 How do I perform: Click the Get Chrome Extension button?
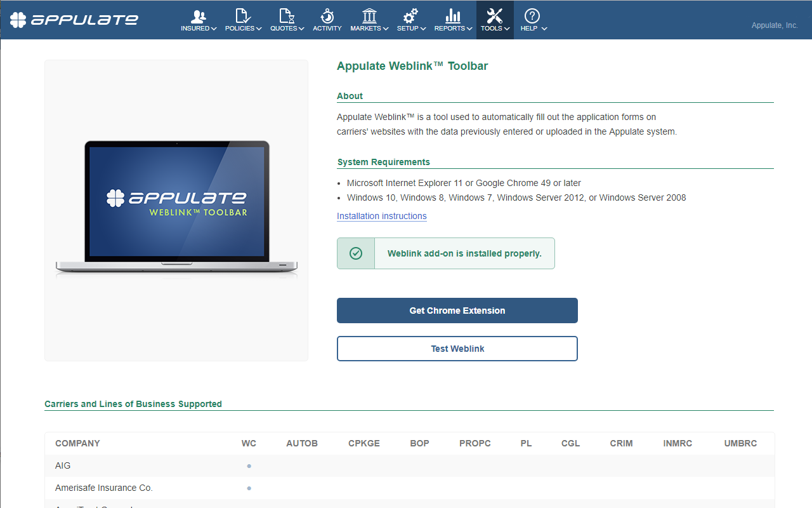point(457,311)
